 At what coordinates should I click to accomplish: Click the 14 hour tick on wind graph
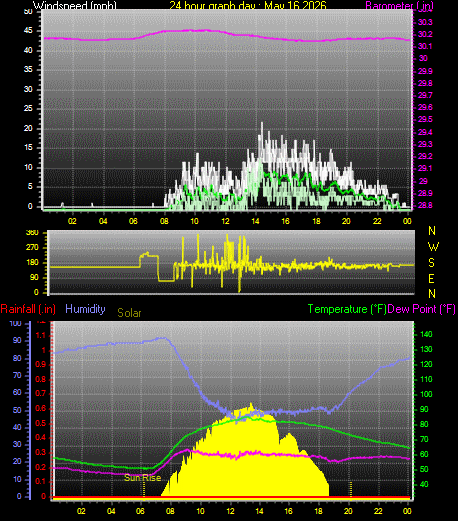click(255, 221)
